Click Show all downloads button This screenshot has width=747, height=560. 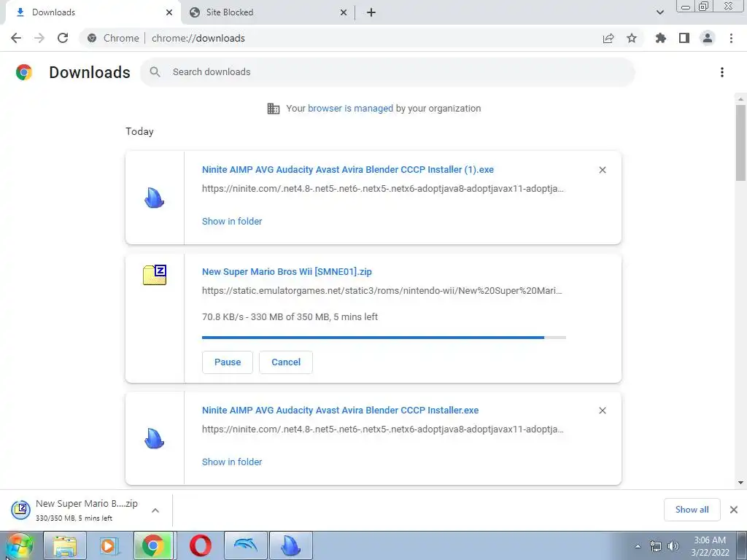click(x=692, y=510)
